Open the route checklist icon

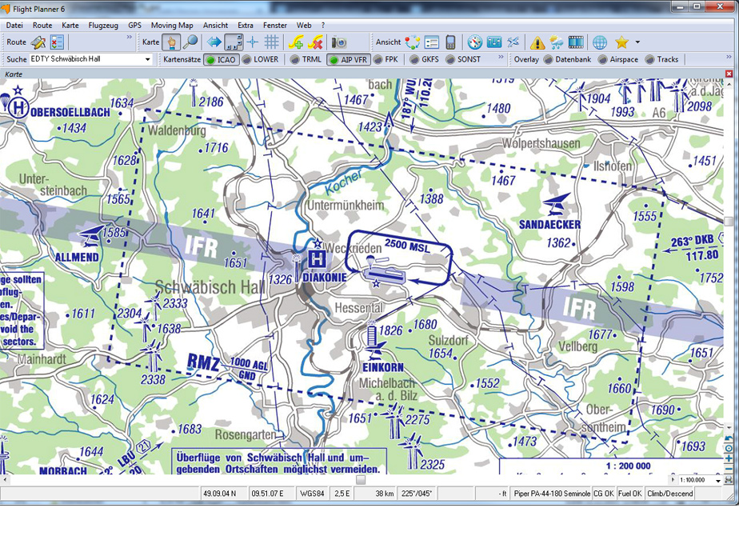(x=57, y=42)
